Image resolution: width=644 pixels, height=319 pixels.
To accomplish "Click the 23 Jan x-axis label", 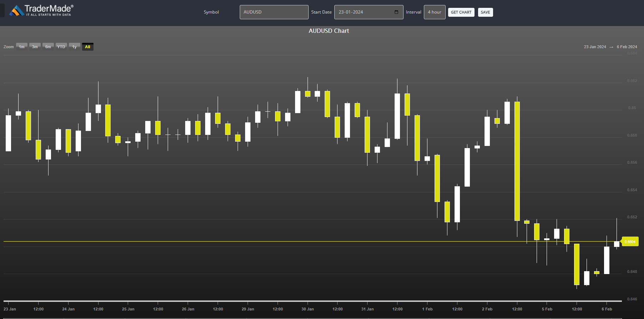I will pyautogui.click(x=10, y=309).
